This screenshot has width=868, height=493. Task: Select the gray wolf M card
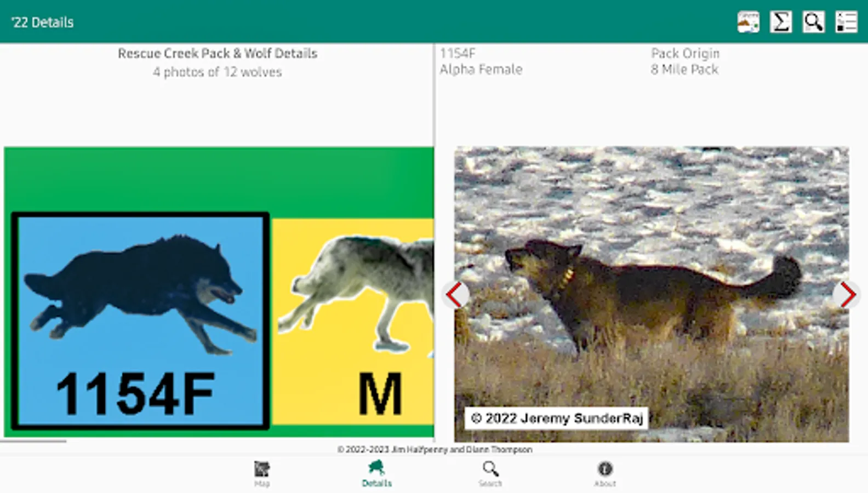353,322
